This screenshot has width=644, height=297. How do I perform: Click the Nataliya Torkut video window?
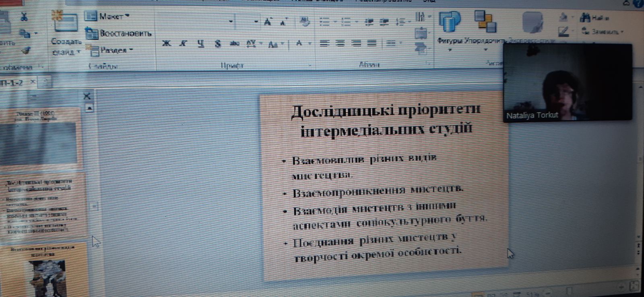[x=568, y=82]
